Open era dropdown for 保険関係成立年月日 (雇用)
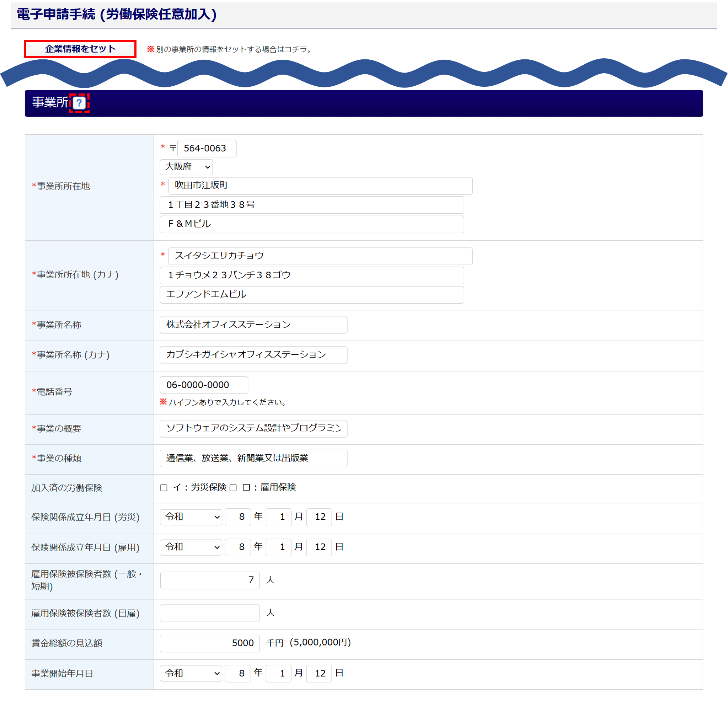The height and width of the screenshot is (701, 728). [191, 547]
